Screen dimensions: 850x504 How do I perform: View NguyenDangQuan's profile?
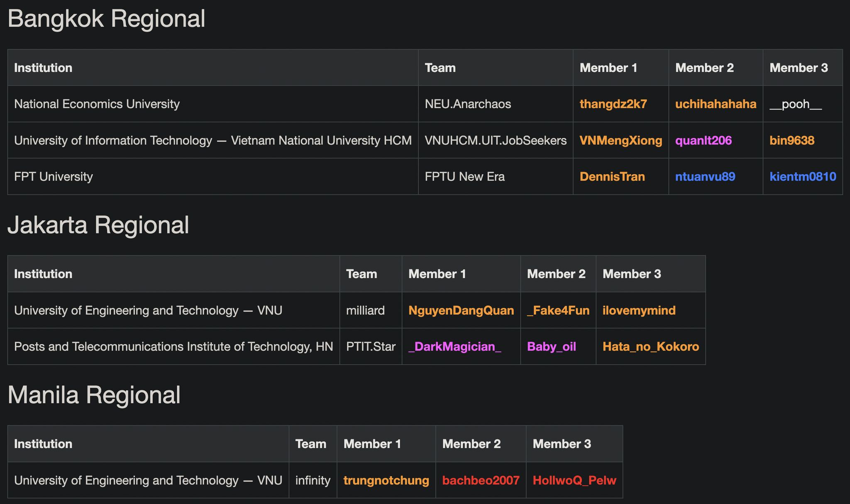point(461,310)
